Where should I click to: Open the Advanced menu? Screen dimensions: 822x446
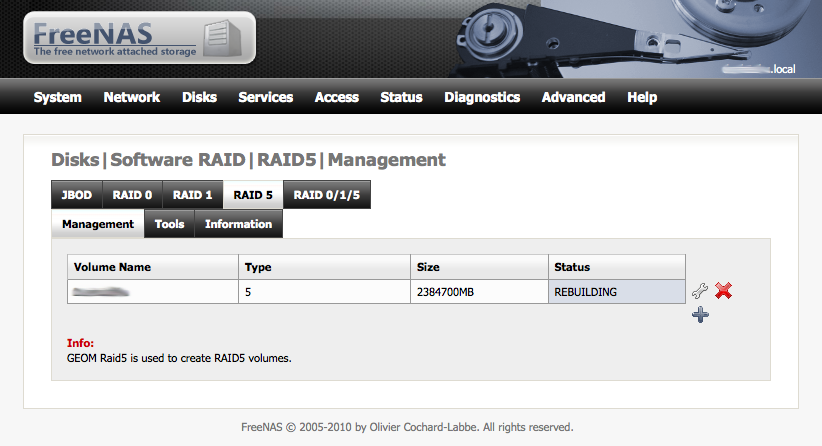tap(573, 97)
